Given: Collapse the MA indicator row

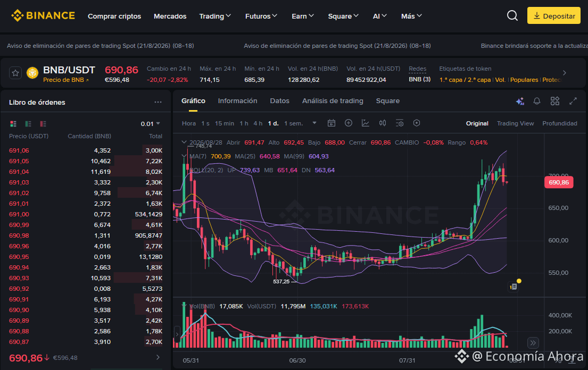Looking at the screenshot, I should 184,156.
